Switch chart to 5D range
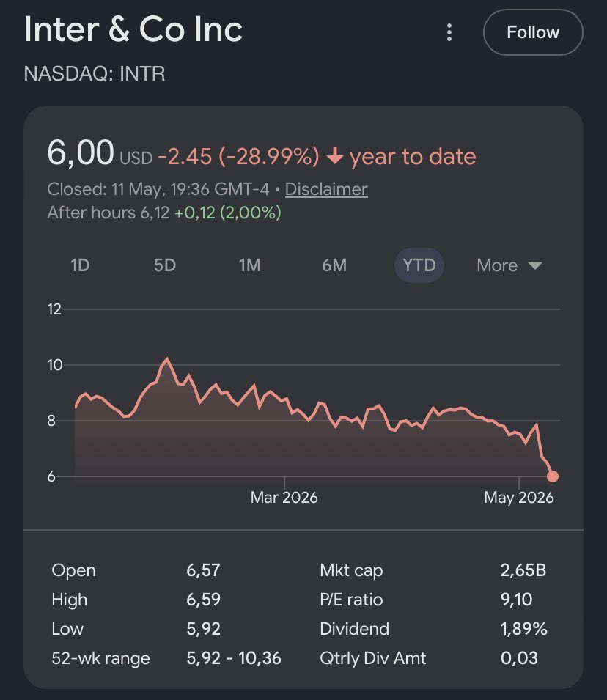 (165, 265)
